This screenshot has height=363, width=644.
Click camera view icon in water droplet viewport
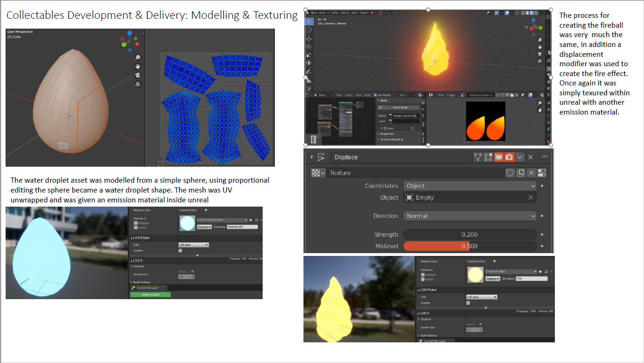pos(138,75)
